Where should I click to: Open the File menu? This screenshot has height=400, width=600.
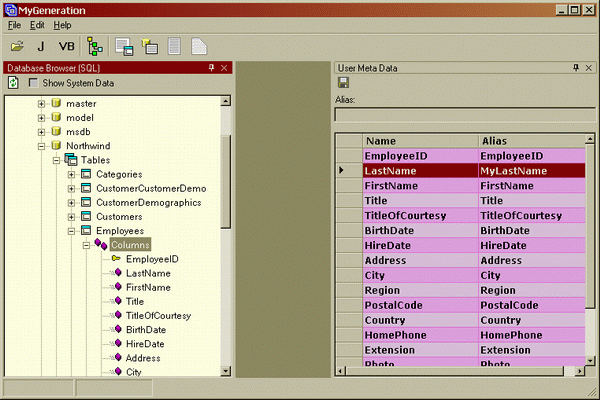point(14,25)
